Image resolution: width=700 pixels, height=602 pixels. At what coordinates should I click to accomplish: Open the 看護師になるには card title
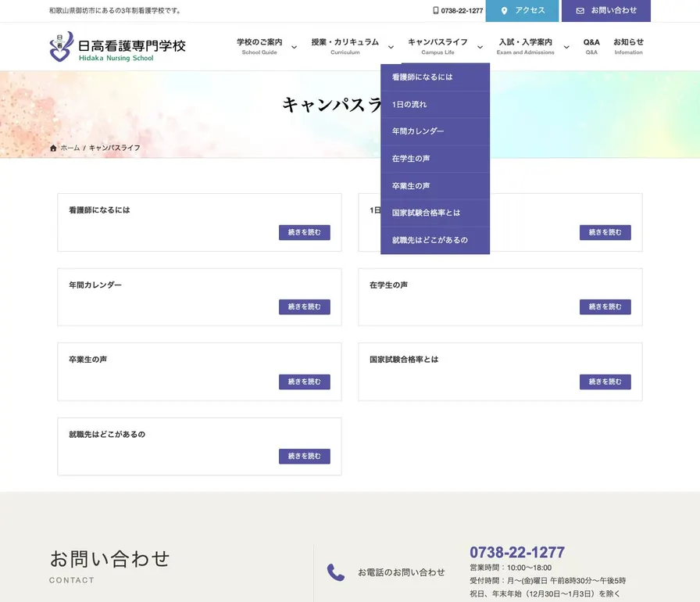point(99,210)
